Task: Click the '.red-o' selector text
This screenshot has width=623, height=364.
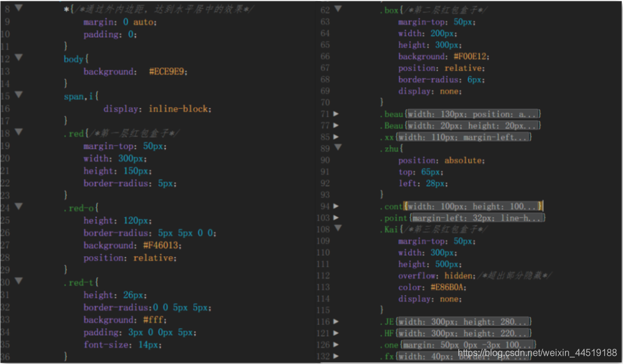Action: [x=79, y=208]
